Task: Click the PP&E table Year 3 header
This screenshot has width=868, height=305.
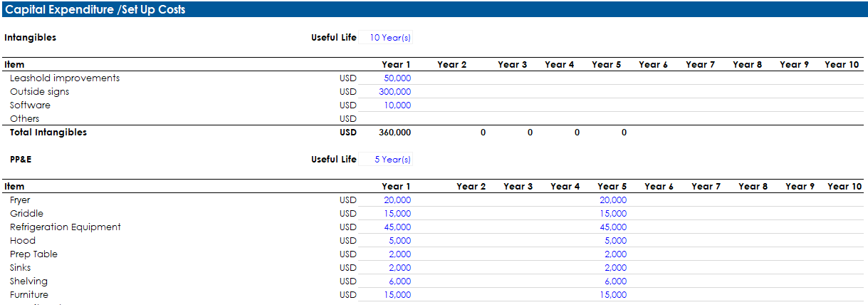Action: click(x=518, y=187)
